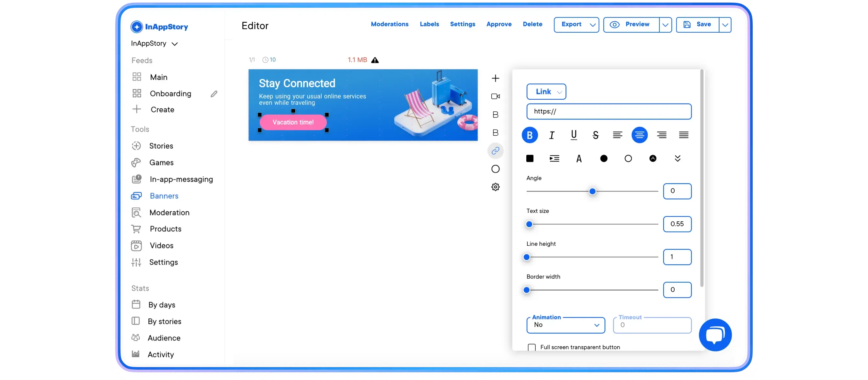Open slide settings gear icon

(x=495, y=187)
